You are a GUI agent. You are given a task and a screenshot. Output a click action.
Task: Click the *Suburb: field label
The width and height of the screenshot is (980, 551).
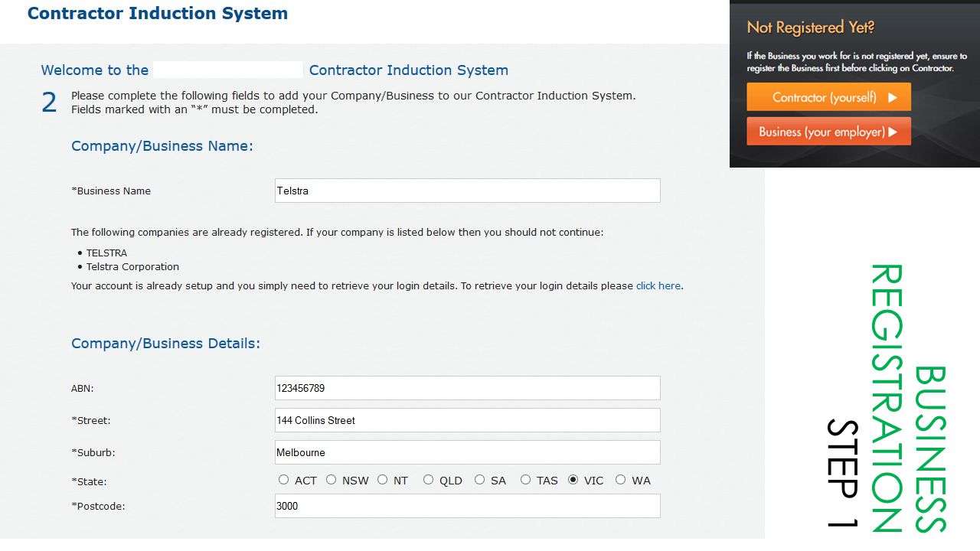tap(93, 452)
